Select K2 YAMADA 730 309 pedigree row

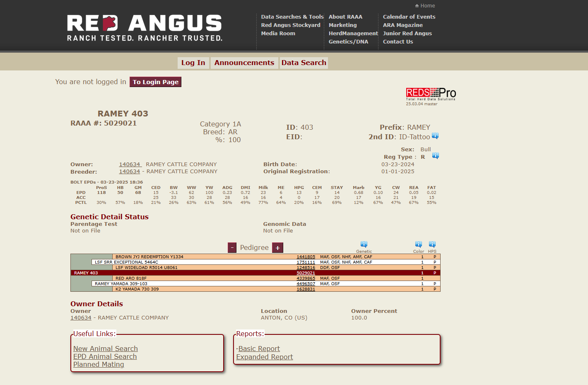276,289
